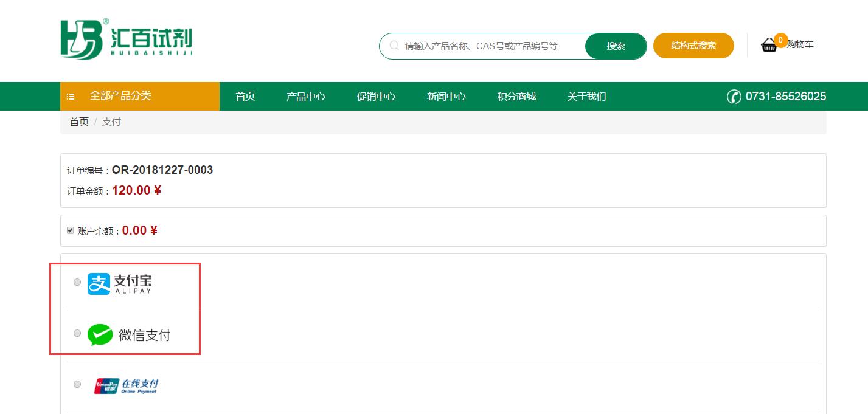Click the 首页 breadcrumb link
The width and height of the screenshot is (868, 414).
(x=79, y=122)
